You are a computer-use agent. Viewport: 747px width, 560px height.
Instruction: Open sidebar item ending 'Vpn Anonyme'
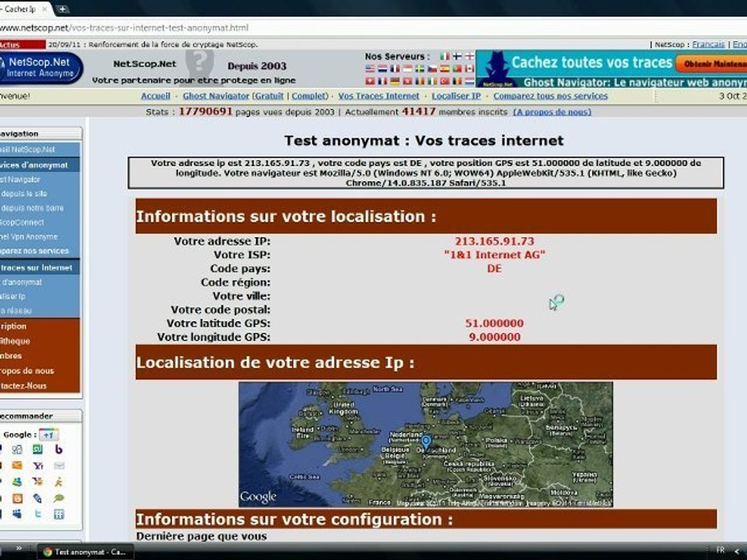pyautogui.click(x=29, y=236)
